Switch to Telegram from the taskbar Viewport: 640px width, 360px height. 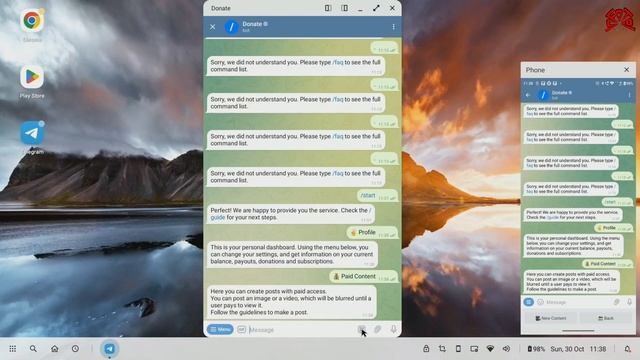click(109, 349)
